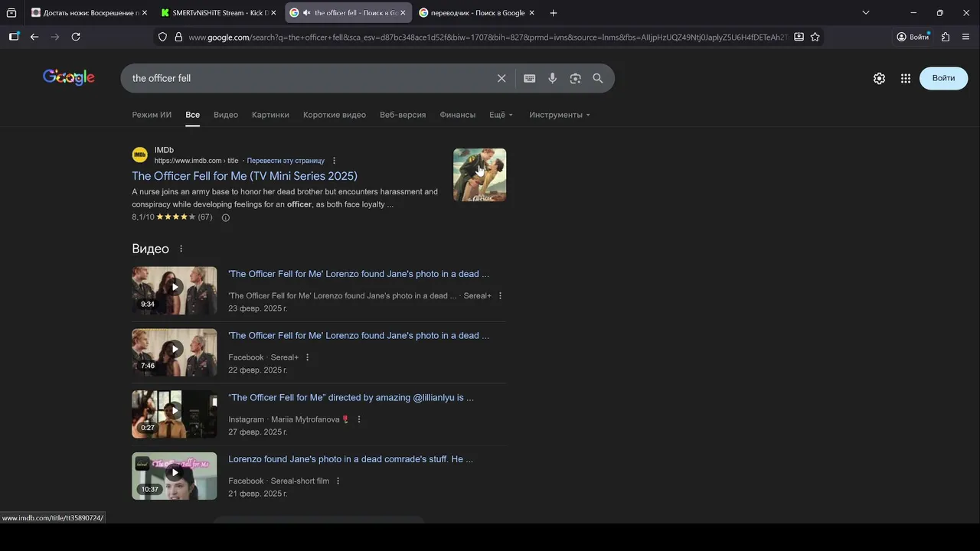
Task: Click the IMDb movie poster thumbnail
Action: [x=479, y=174]
